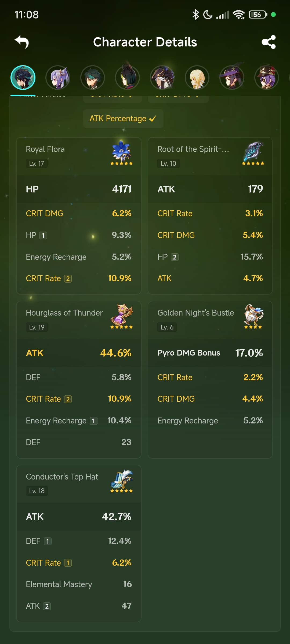The height and width of the screenshot is (644, 290).
Task: Tap the share icon in the header
Action: coord(269,42)
